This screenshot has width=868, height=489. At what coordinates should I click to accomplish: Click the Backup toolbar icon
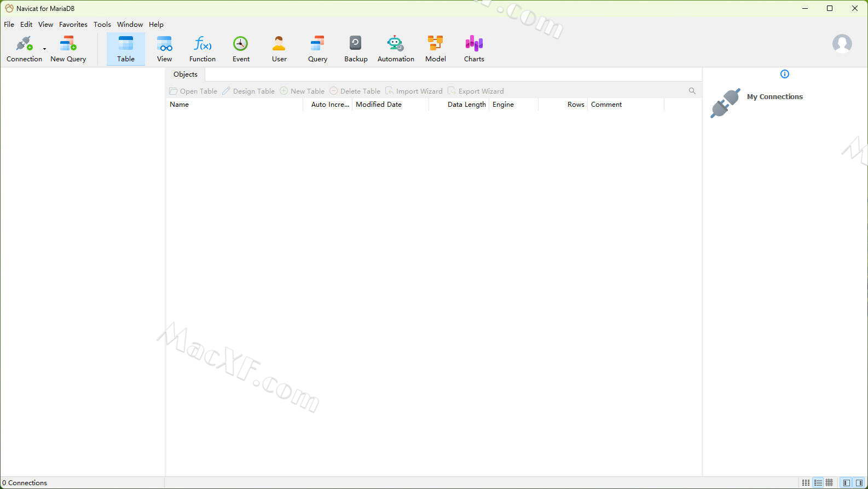click(356, 44)
